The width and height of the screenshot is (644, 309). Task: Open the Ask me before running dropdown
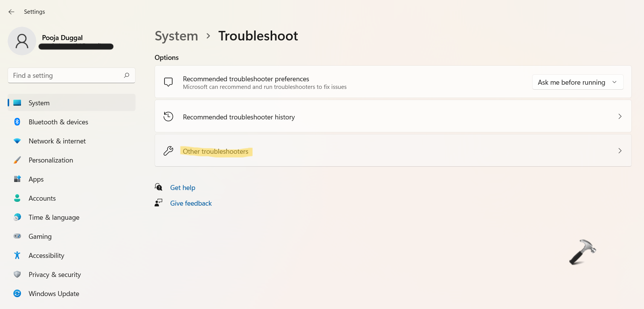(x=577, y=82)
